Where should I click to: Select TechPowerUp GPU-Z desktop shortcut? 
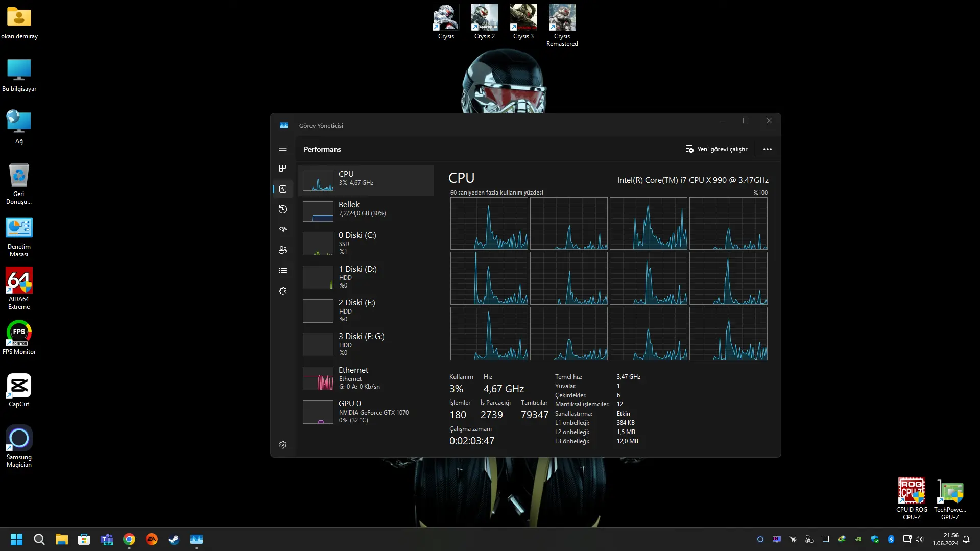click(x=950, y=499)
